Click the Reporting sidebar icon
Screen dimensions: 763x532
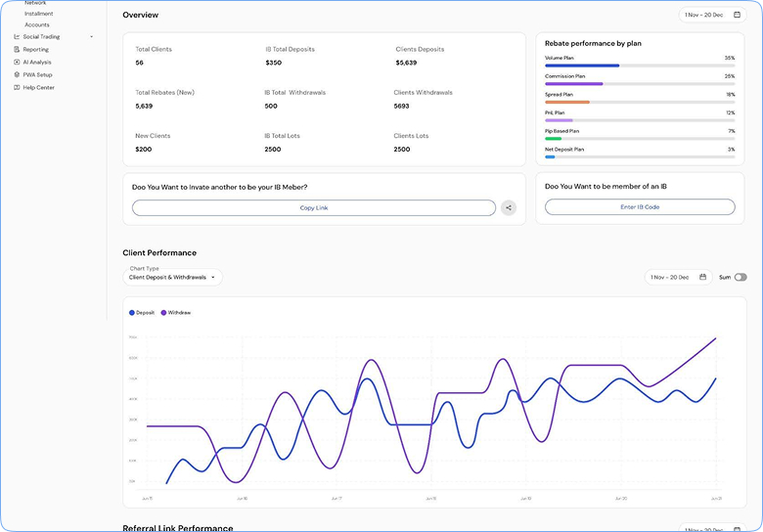[x=17, y=49]
